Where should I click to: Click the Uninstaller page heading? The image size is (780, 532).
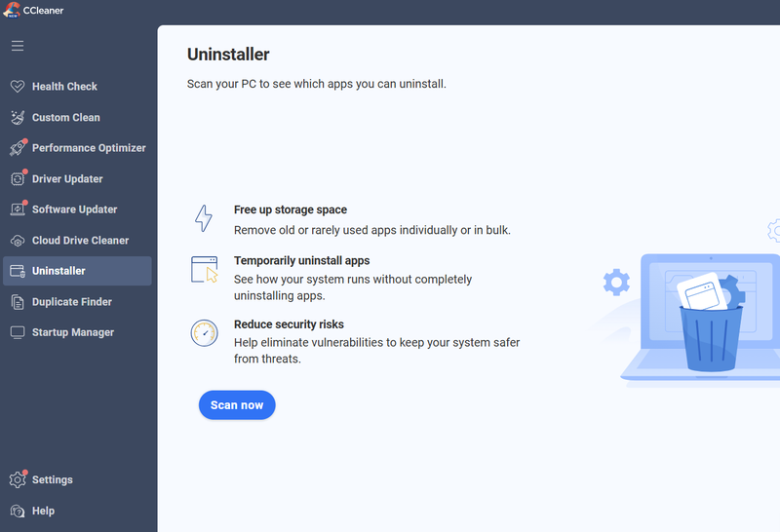coord(228,55)
